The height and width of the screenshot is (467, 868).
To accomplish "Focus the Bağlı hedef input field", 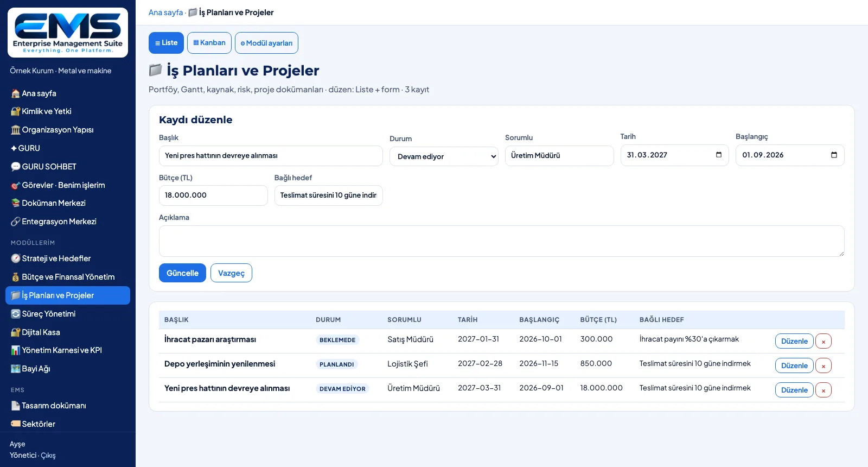I will (329, 195).
